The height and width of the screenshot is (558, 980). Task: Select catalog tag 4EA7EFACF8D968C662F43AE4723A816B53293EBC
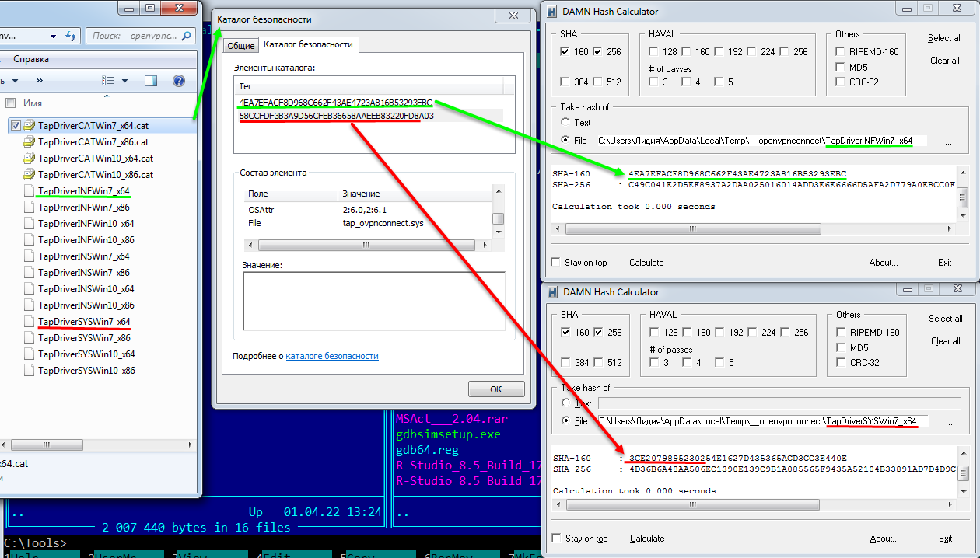point(336,102)
